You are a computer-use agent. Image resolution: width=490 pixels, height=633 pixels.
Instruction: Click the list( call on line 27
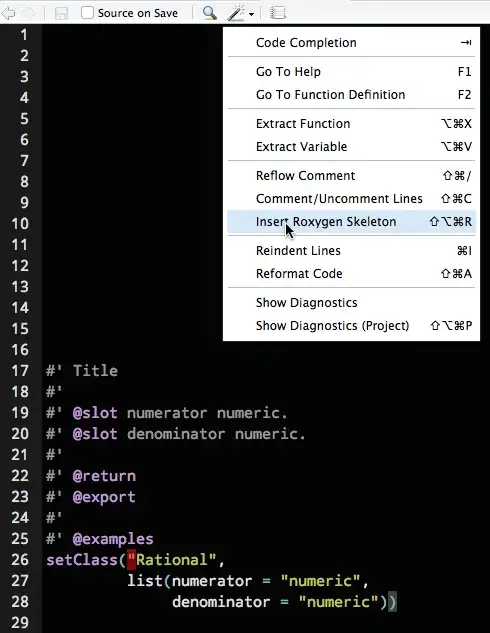149,581
